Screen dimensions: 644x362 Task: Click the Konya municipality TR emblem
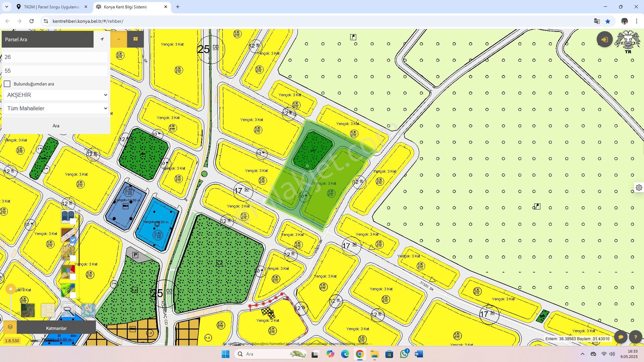[x=628, y=42]
